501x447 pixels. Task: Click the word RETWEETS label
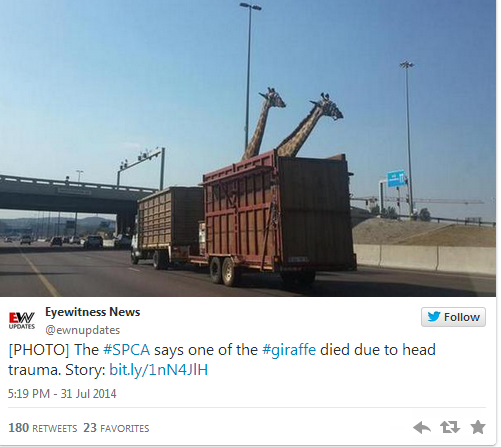(x=54, y=429)
